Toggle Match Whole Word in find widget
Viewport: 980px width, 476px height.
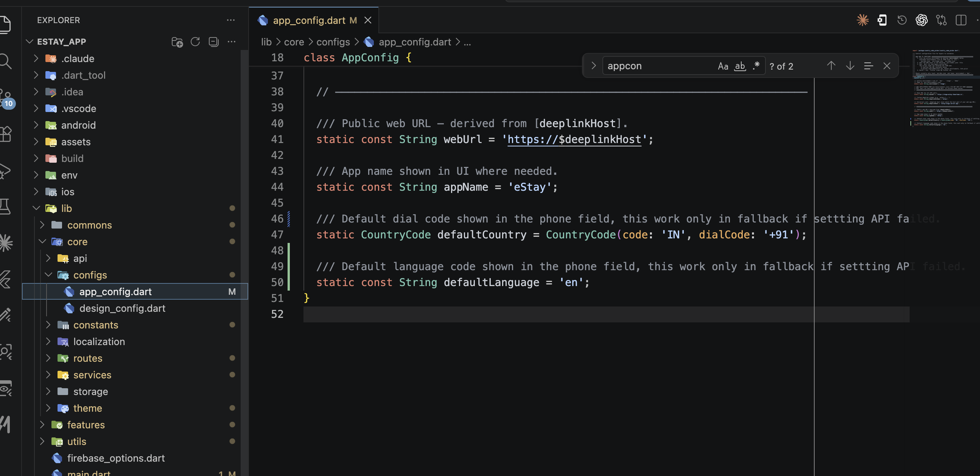pyautogui.click(x=740, y=66)
